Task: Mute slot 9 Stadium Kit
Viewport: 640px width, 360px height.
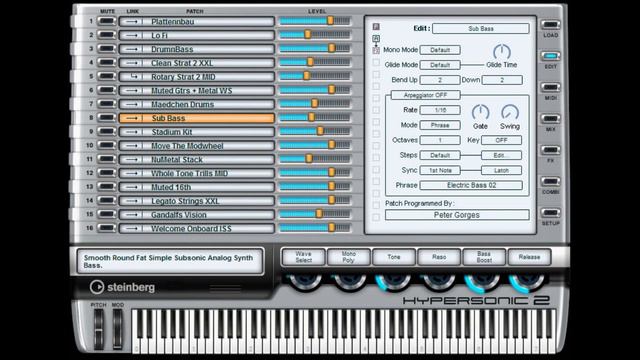Action: tap(107, 132)
